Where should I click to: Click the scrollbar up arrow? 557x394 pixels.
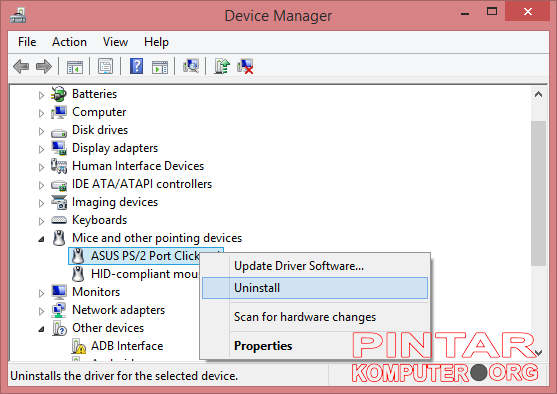pos(538,95)
